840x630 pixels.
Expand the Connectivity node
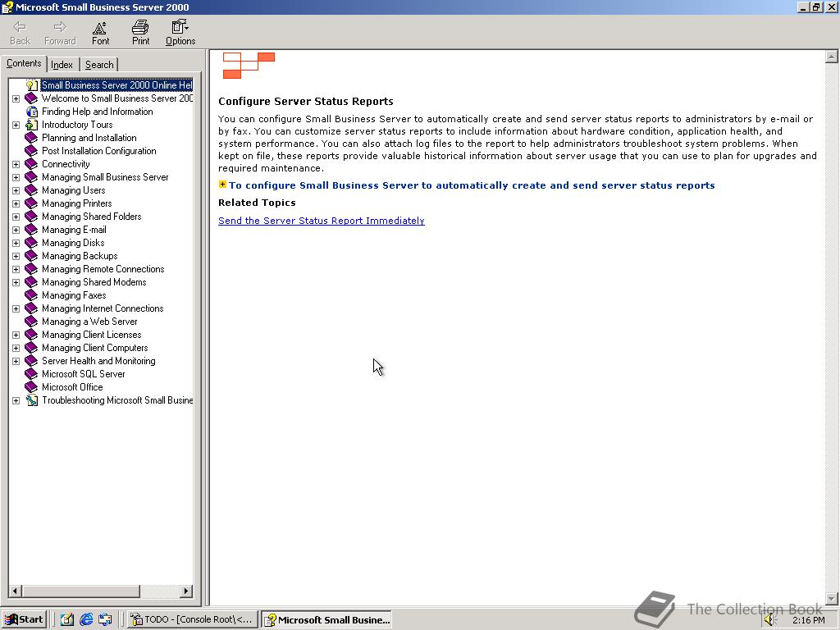click(x=16, y=164)
